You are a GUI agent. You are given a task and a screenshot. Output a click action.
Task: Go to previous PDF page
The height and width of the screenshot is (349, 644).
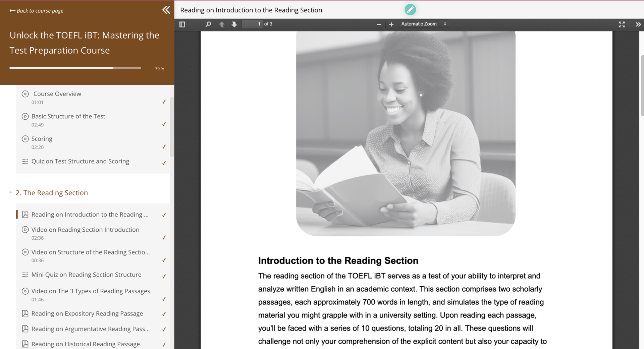click(x=222, y=24)
